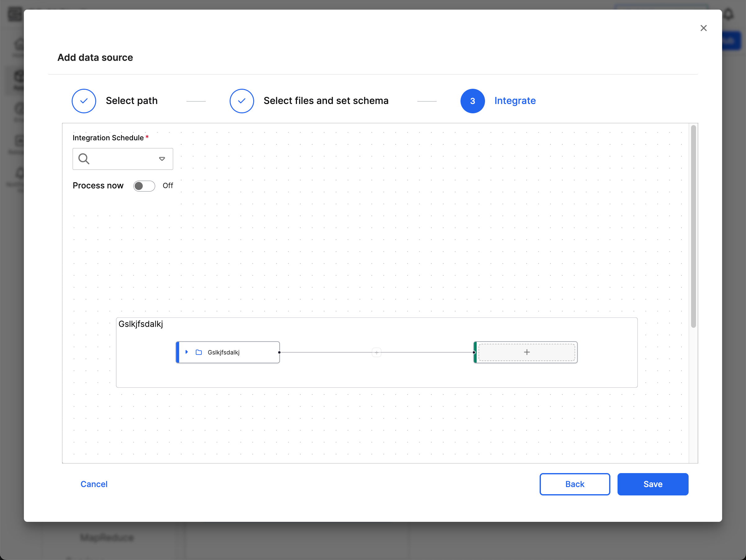Click the plus icon in dashed target node
The height and width of the screenshot is (560, 746).
(x=526, y=352)
